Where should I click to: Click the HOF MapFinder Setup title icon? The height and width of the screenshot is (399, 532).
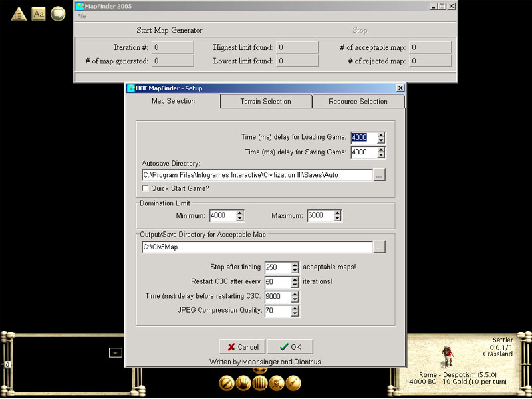pyautogui.click(x=130, y=88)
